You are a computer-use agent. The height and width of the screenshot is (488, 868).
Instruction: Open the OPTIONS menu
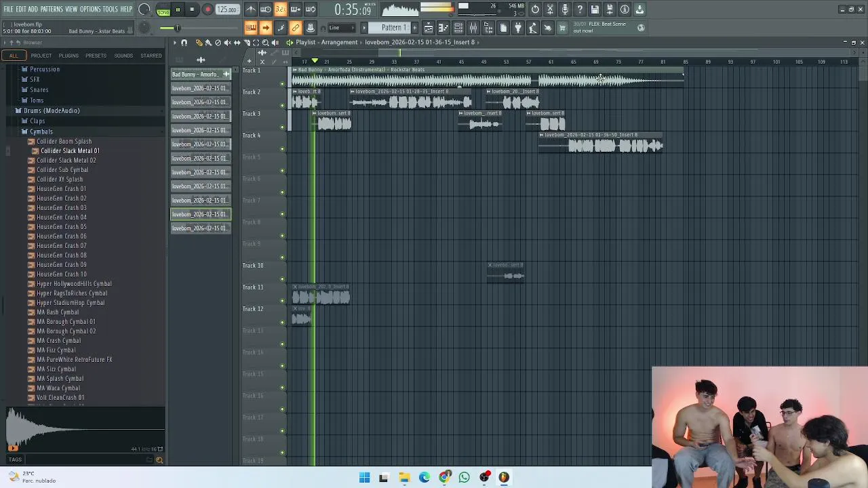click(90, 9)
